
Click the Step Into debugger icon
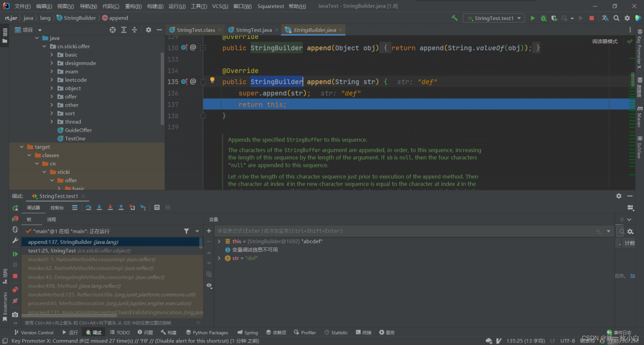point(99,207)
